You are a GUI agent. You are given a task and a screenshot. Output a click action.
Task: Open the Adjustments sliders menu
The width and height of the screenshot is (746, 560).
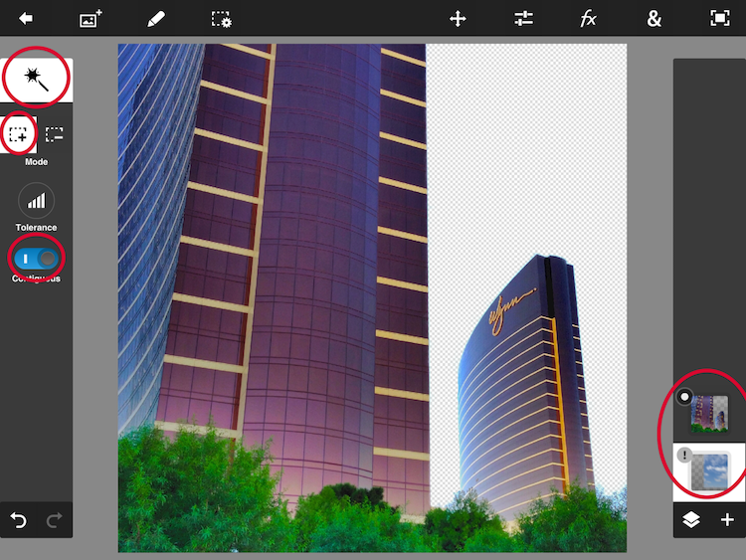(523, 19)
